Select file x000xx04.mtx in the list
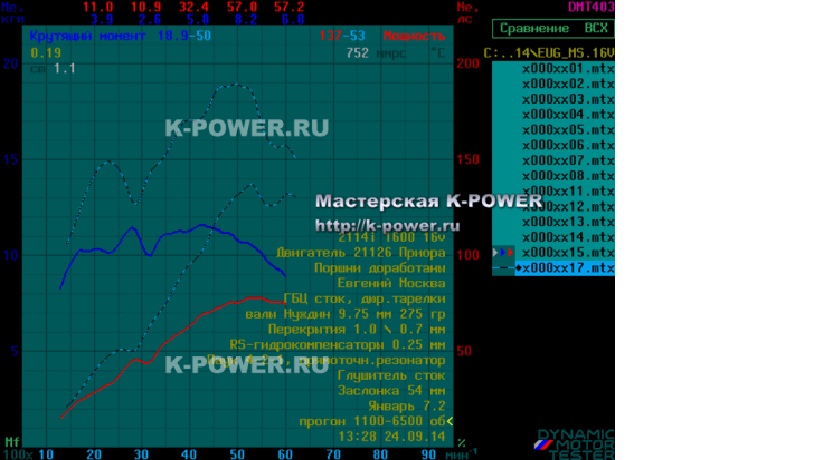The width and height of the screenshot is (819, 460). (568, 114)
